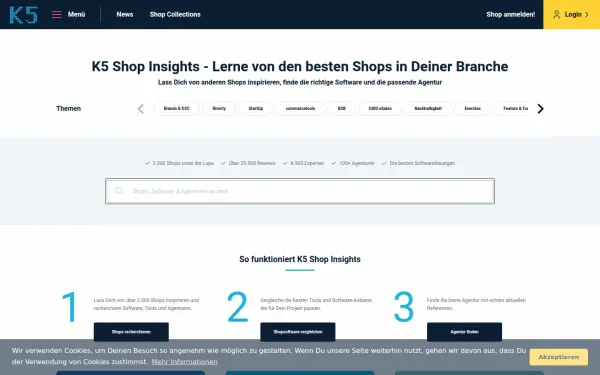The width and height of the screenshot is (600, 375).
Task: Click Shopsoftware vergleichen button
Action: click(298, 332)
